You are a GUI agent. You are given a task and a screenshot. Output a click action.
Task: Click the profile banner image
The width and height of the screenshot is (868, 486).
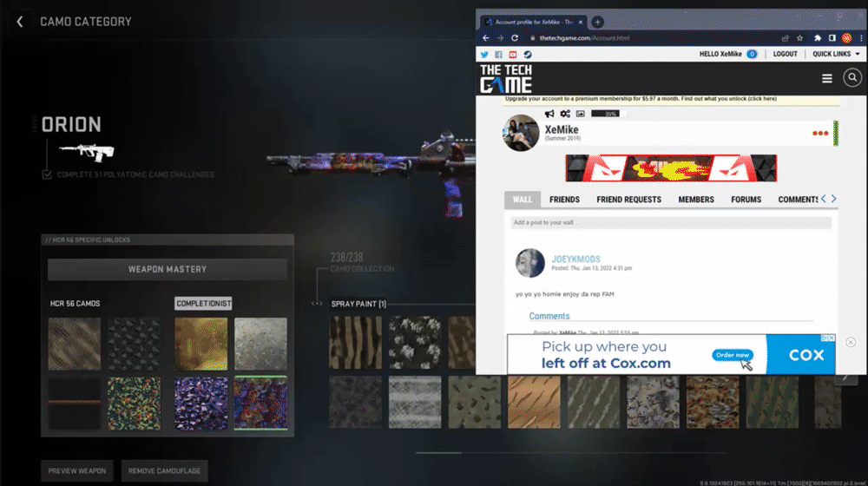tap(671, 168)
